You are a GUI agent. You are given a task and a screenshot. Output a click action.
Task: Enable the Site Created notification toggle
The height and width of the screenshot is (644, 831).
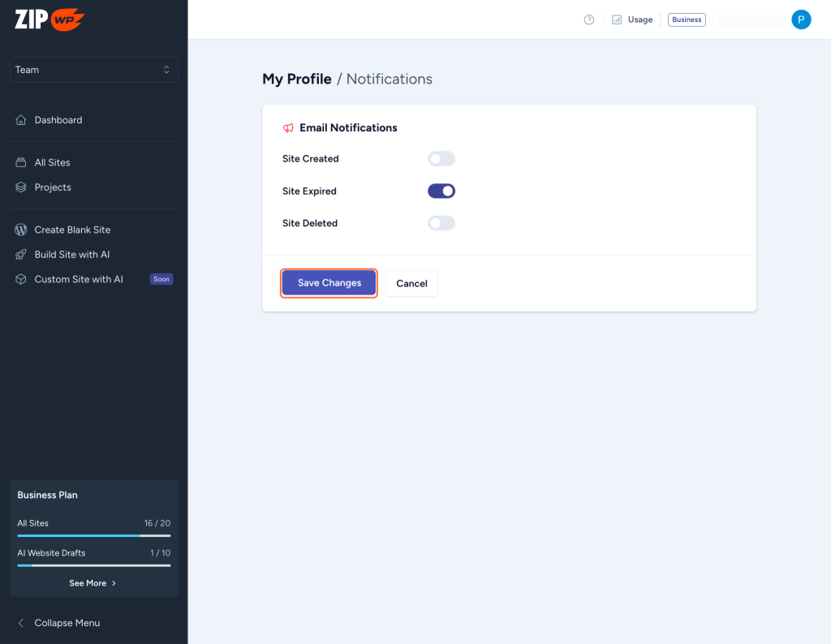click(441, 159)
